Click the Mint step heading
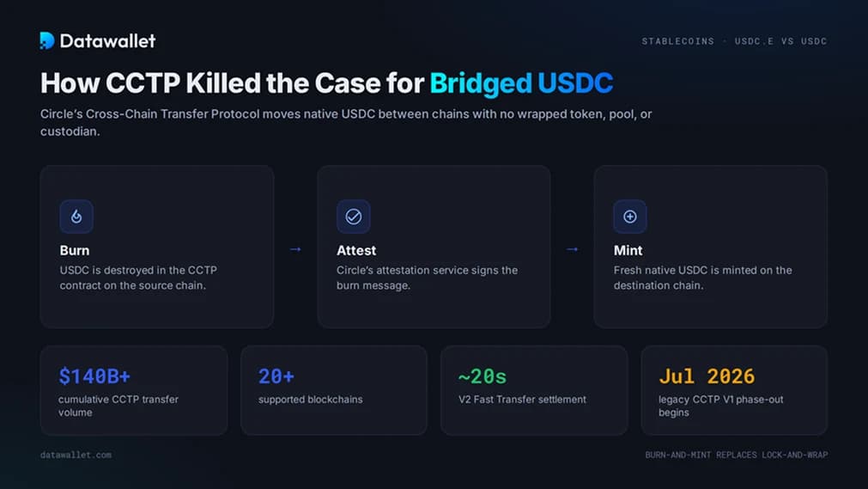The width and height of the screenshot is (868, 489). tap(628, 251)
